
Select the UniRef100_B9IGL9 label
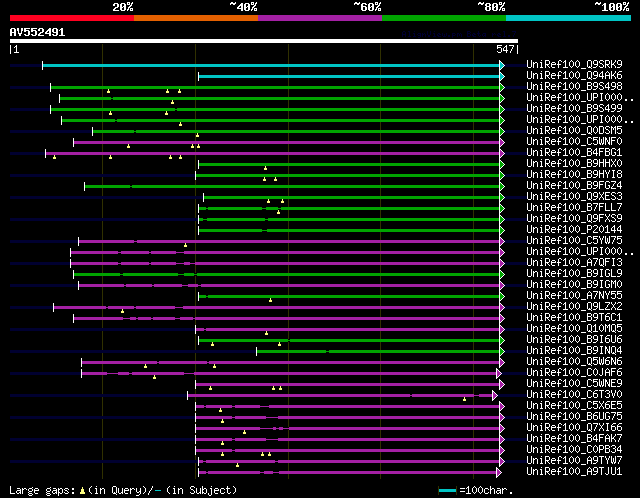click(574, 274)
